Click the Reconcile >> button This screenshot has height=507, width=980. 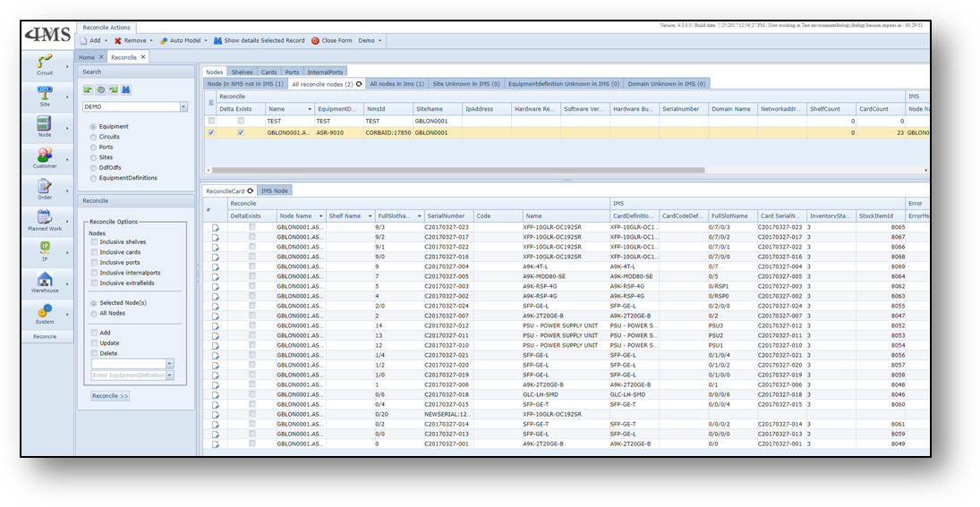(110, 395)
